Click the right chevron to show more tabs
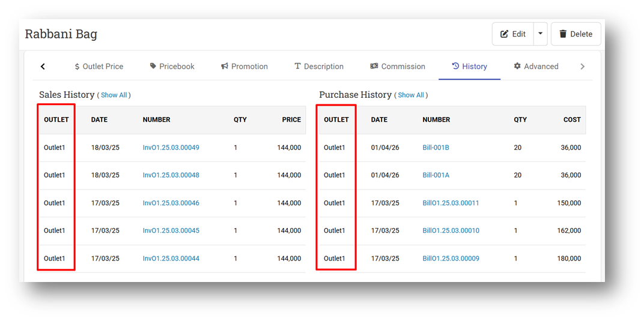 (x=582, y=67)
